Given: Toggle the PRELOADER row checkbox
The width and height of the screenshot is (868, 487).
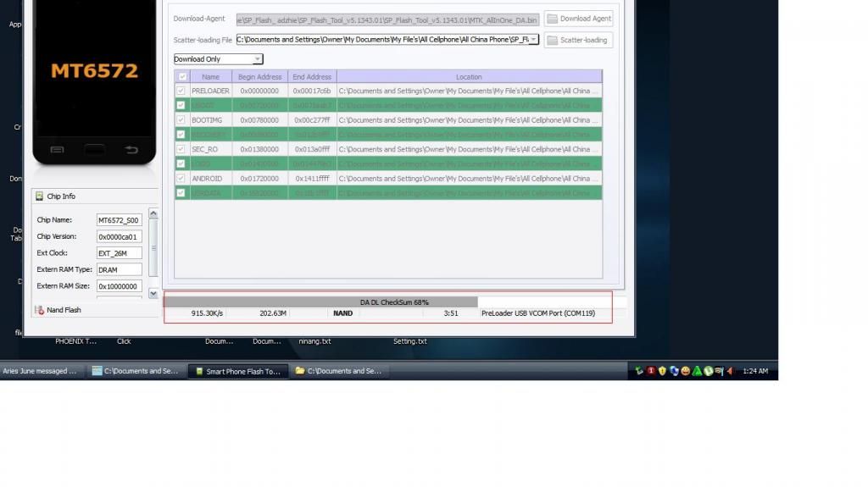Looking at the screenshot, I should point(181,91).
